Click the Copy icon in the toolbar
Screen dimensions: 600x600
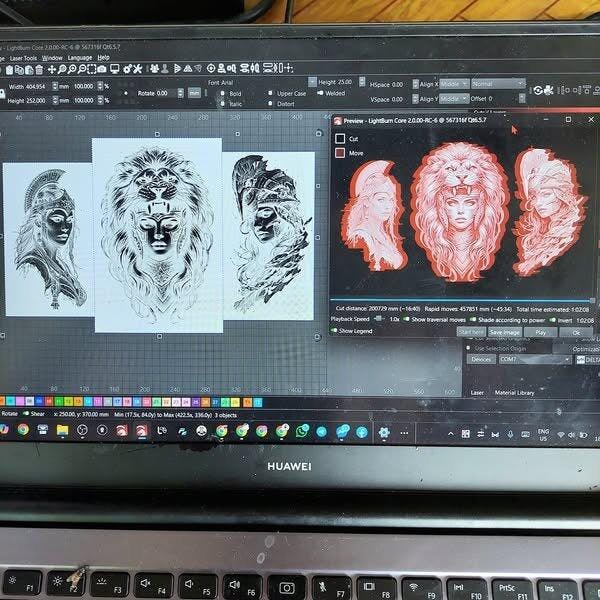19,70
